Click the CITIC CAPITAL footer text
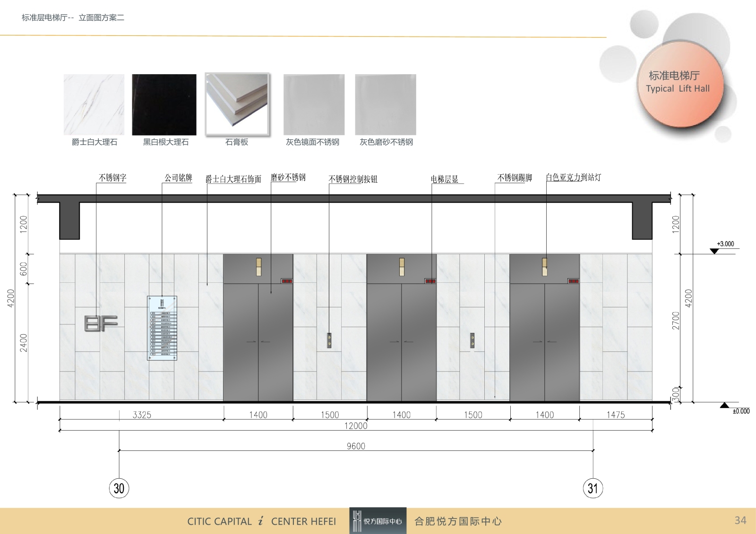The image size is (756, 534). tap(220, 521)
